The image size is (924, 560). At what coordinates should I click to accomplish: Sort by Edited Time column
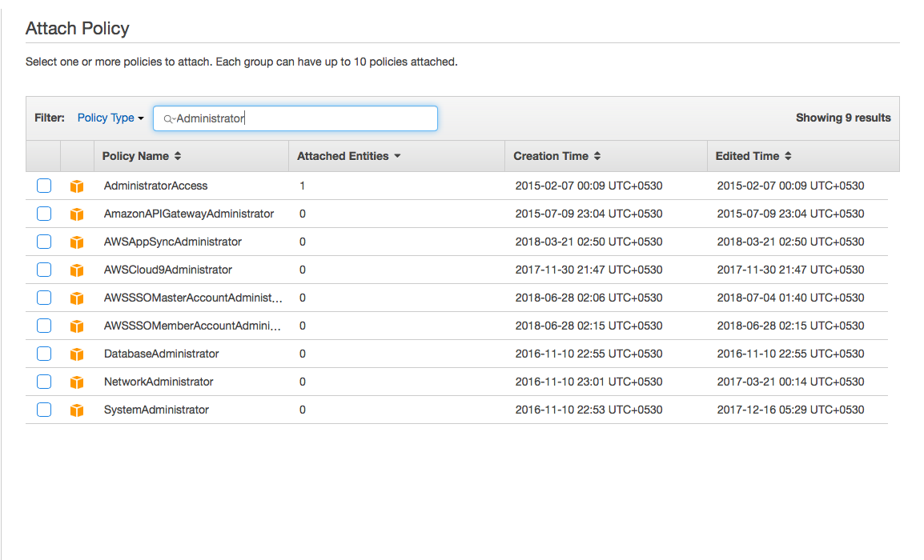click(753, 156)
